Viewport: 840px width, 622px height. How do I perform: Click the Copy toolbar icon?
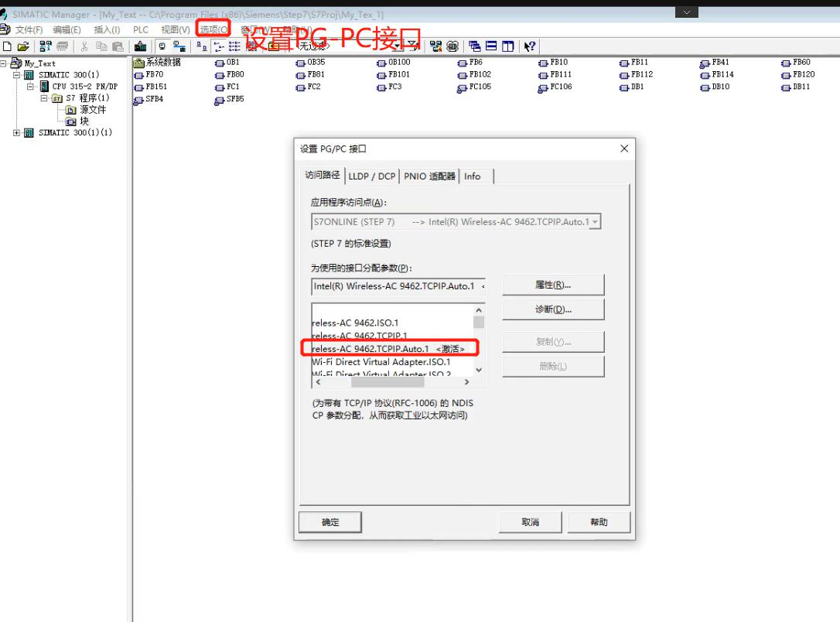click(101, 46)
